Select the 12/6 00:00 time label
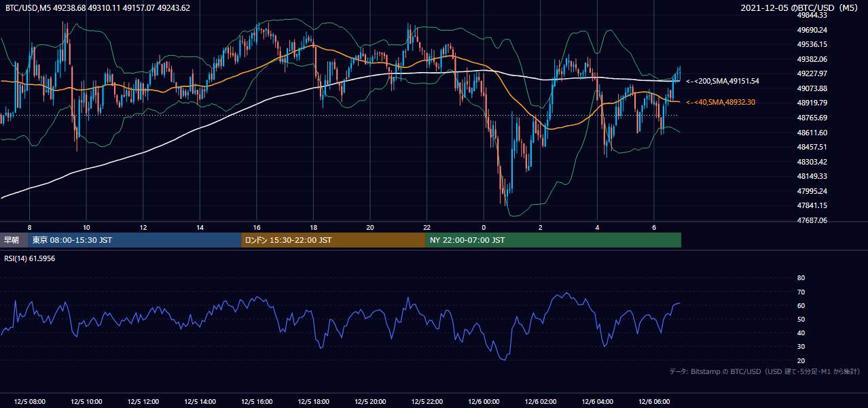Image resolution: width=868 pixels, height=408 pixels. [484, 402]
